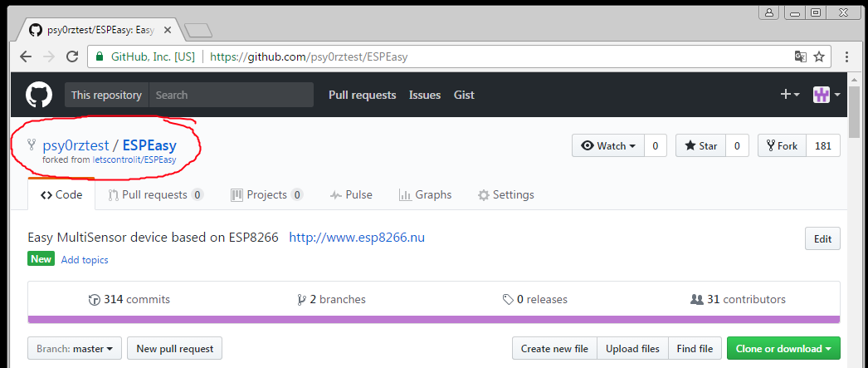Reload the page with the refresh icon

tap(72, 56)
